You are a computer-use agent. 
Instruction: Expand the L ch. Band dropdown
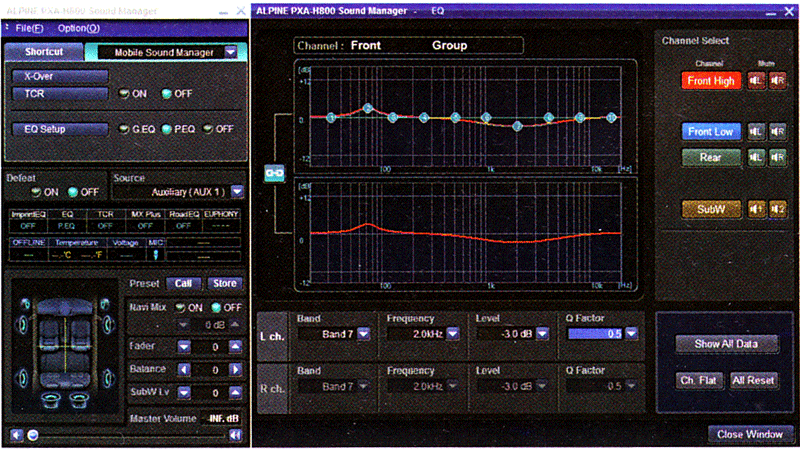(x=363, y=334)
